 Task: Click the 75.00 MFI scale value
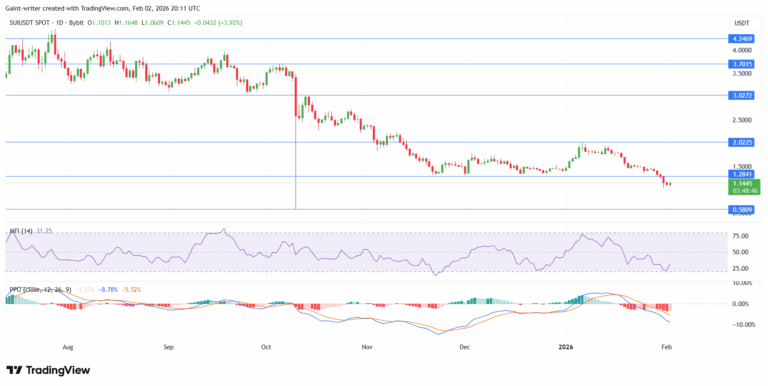point(740,236)
